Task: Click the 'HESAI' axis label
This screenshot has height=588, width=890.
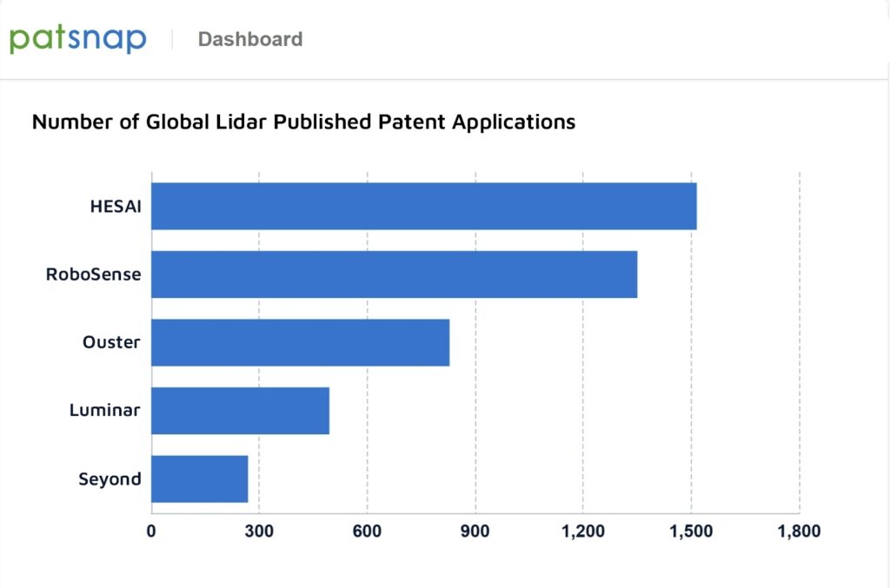Action: pos(116,207)
